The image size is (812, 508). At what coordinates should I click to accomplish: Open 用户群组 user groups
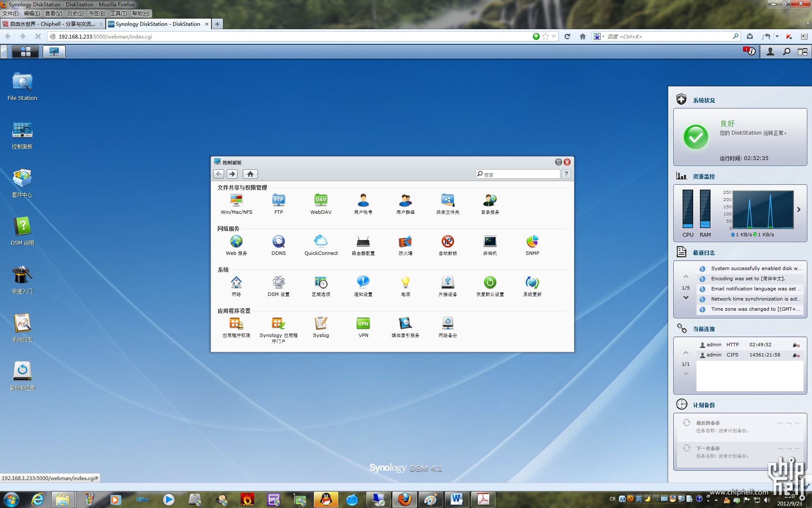pyautogui.click(x=406, y=204)
